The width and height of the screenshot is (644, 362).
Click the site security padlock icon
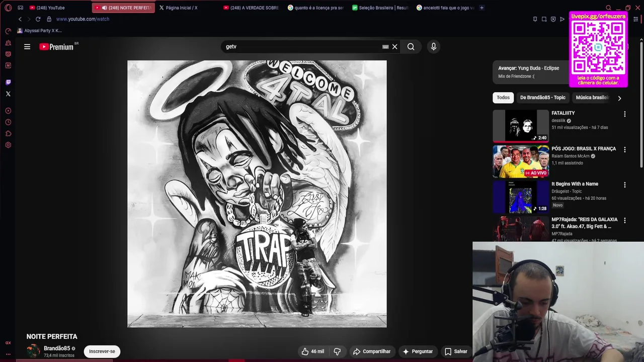point(49,19)
